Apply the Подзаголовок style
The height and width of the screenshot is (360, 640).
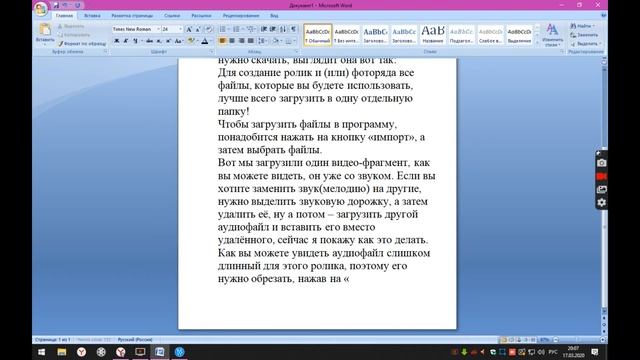tap(462, 35)
